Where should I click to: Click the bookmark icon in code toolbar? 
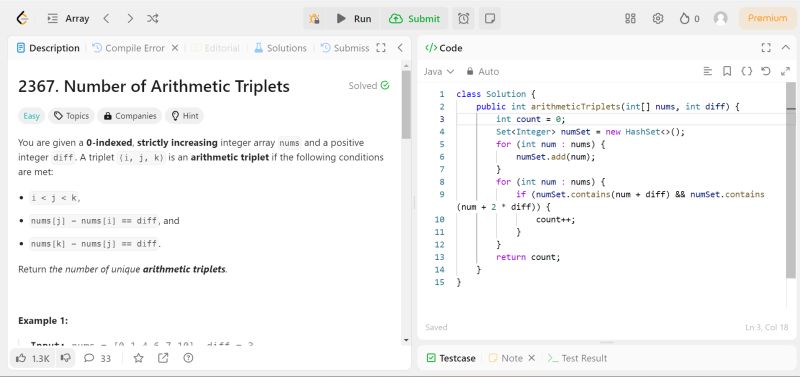727,71
